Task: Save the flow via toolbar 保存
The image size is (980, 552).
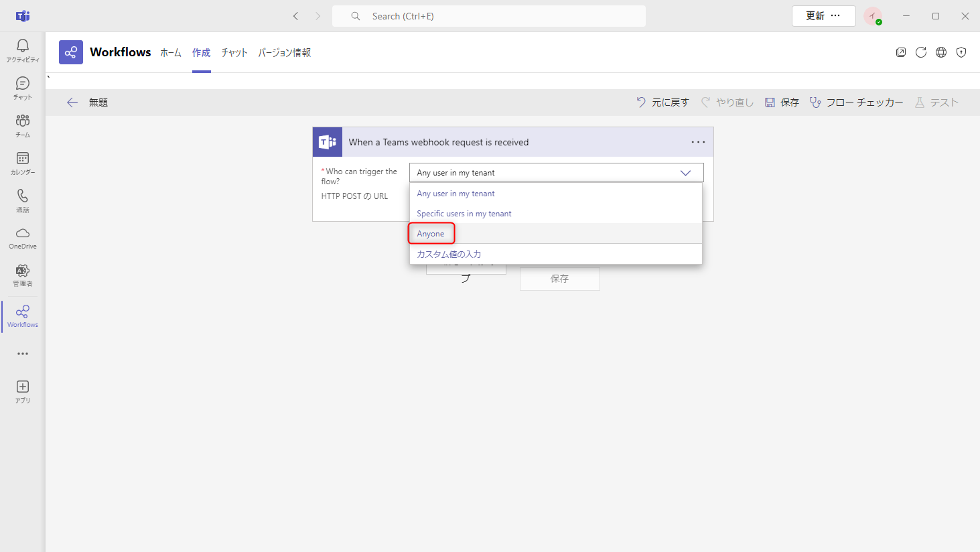Action: click(x=782, y=102)
